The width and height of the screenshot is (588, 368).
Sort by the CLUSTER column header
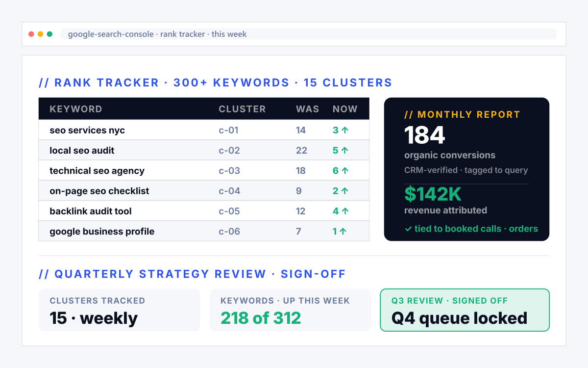click(242, 109)
